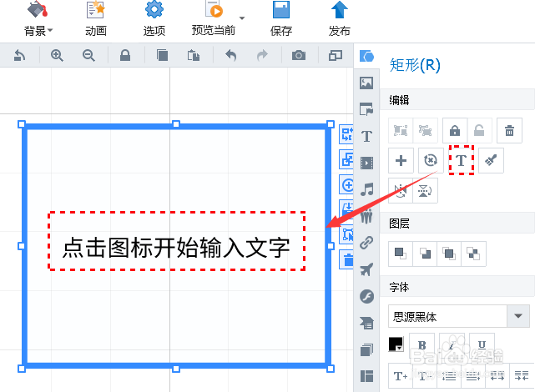535x392 pixels.
Task: Open the 选项 options settings
Action: [x=154, y=20]
